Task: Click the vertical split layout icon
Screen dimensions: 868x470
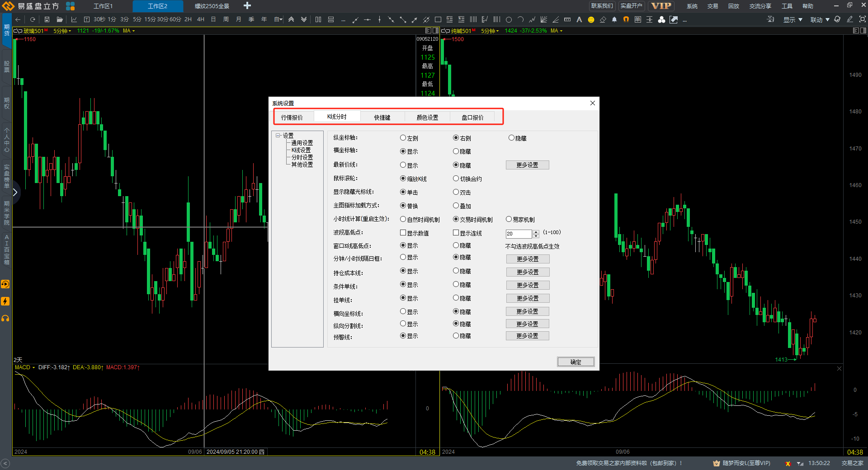Action: [x=318, y=19]
